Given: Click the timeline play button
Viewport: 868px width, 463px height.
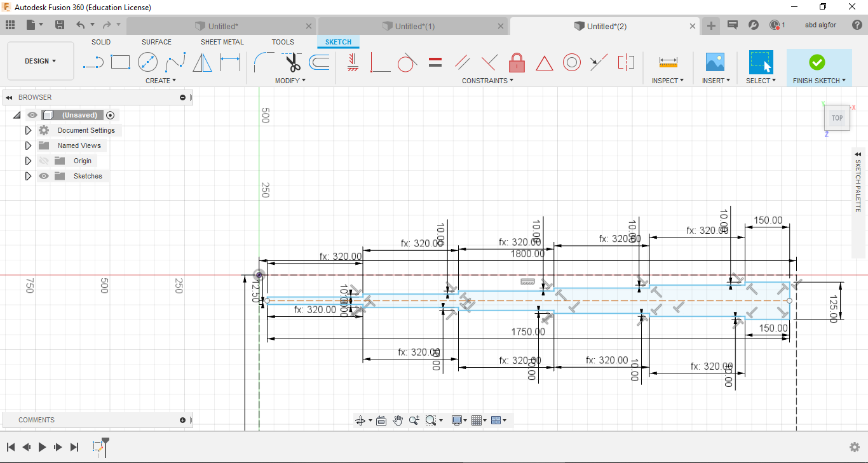Looking at the screenshot, I should 43,447.
